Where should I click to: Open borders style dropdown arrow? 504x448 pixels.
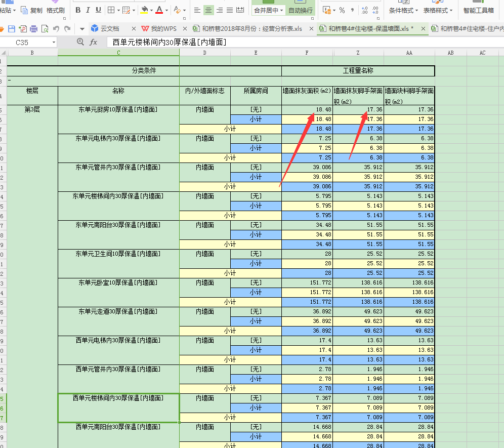[118, 10]
